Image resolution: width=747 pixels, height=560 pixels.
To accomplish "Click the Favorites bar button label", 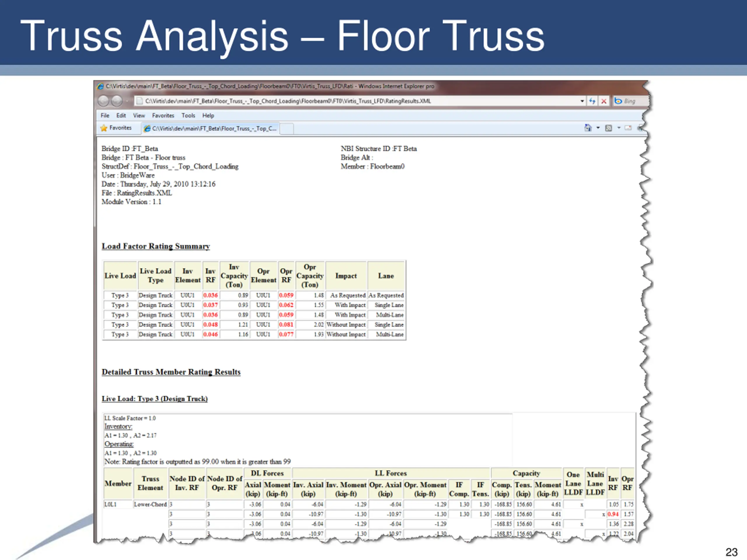I will [120, 128].
